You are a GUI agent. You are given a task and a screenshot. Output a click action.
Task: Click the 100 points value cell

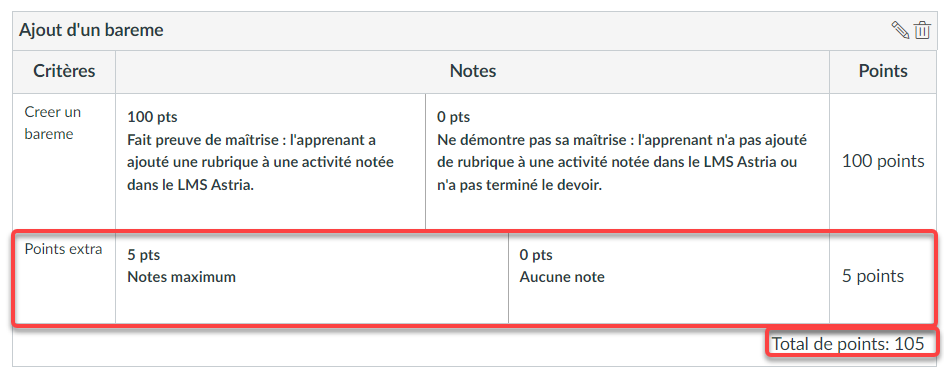(883, 161)
